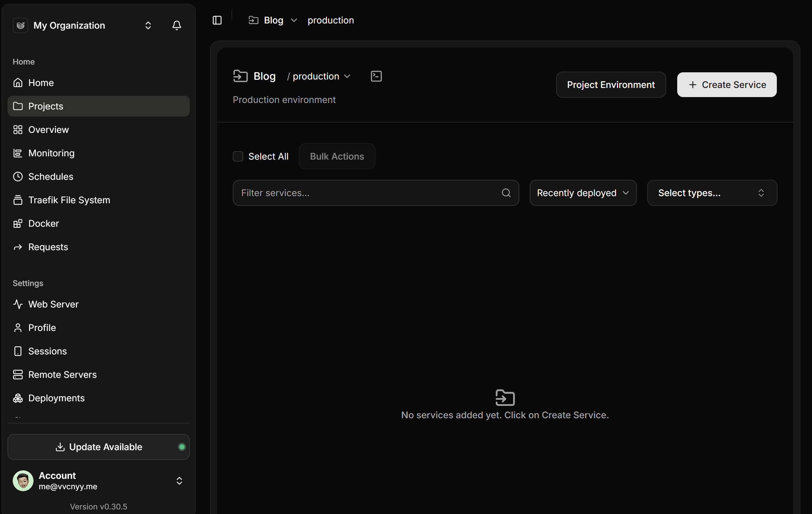Expand the Blog breadcrumb chevron
The width and height of the screenshot is (812, 514).
tap(294, 20)
